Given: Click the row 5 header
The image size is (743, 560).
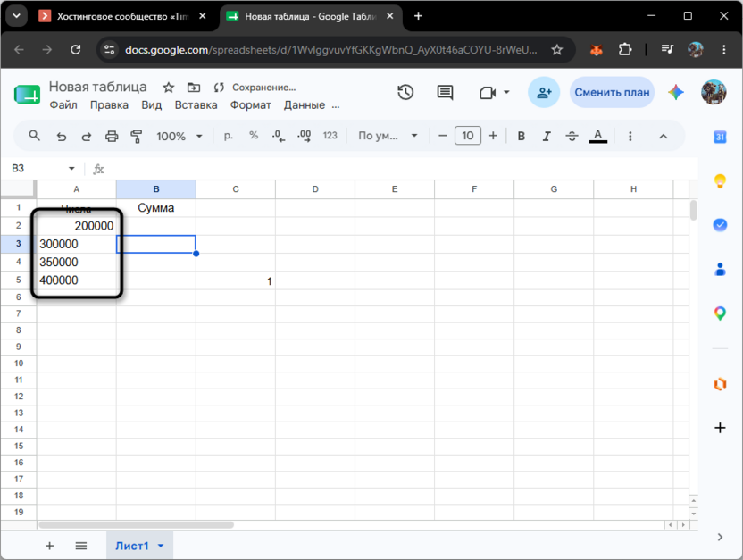Looking at the screenshot, I should 19,280.
